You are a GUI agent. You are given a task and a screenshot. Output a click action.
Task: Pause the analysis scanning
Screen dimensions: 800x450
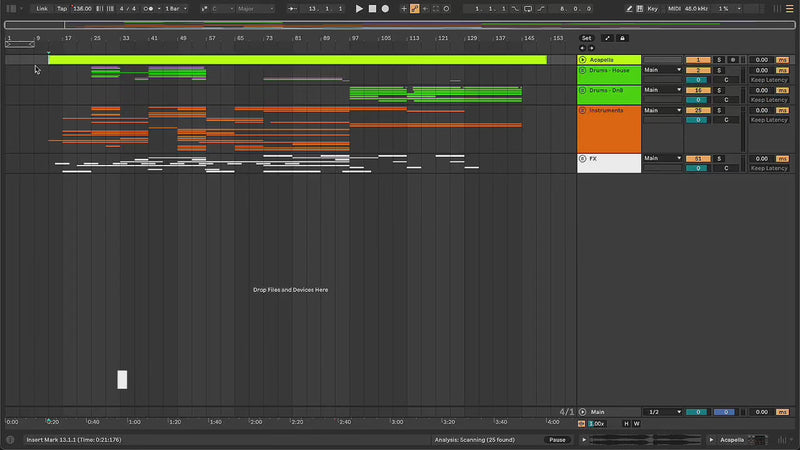558,439
